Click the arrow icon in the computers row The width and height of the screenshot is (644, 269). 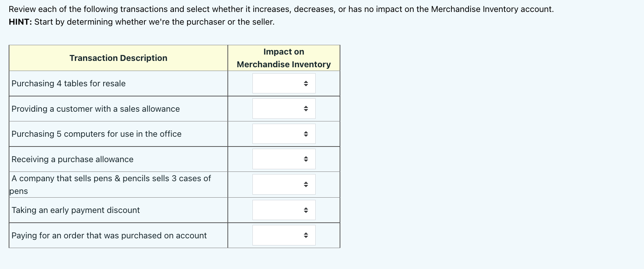click(306, 133)
